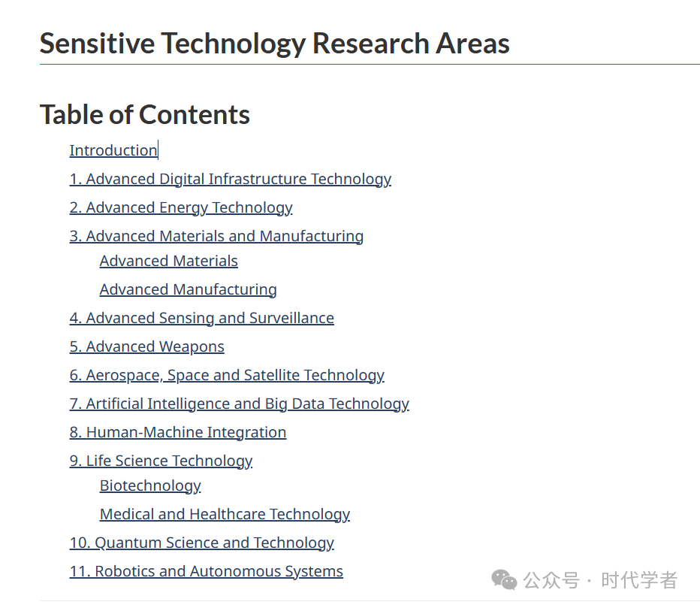
Task: Open the Advanced Energy Technology link
Action: click(x=181, y=207)
